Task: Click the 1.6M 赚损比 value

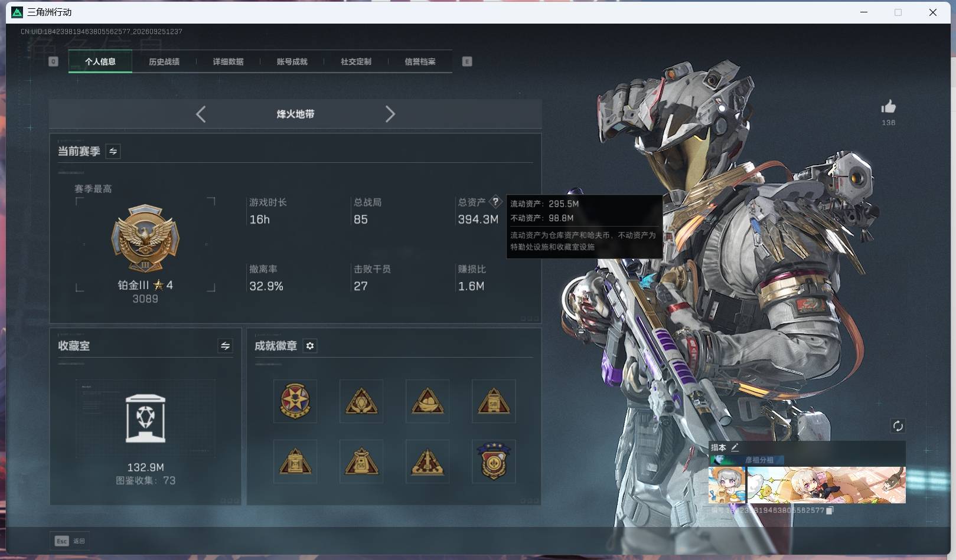Action: coord(471,286)
